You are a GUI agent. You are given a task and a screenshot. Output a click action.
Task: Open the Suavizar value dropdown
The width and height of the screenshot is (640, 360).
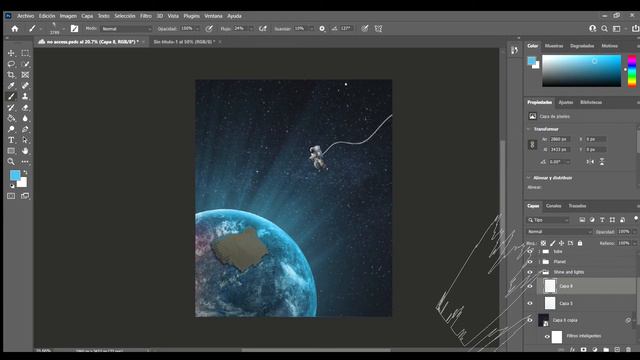coord(311,29)
